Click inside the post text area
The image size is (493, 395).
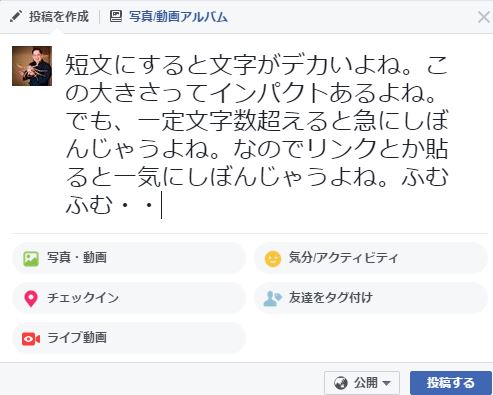pyautogui.click(x=257, y=133)
